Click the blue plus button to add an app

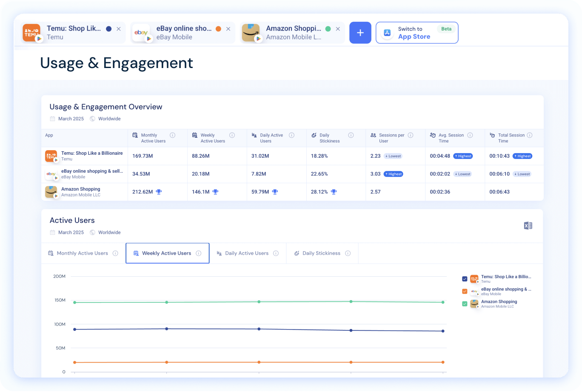(x=360, y=32)
